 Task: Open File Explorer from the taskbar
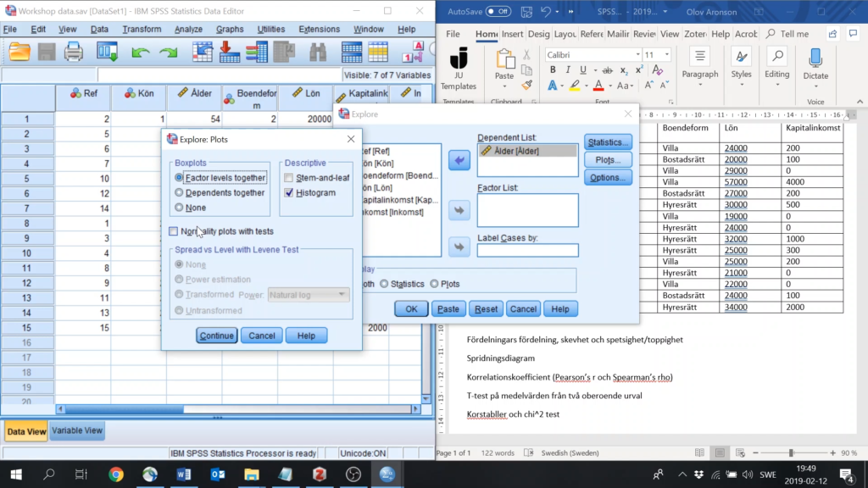(251, 474)
